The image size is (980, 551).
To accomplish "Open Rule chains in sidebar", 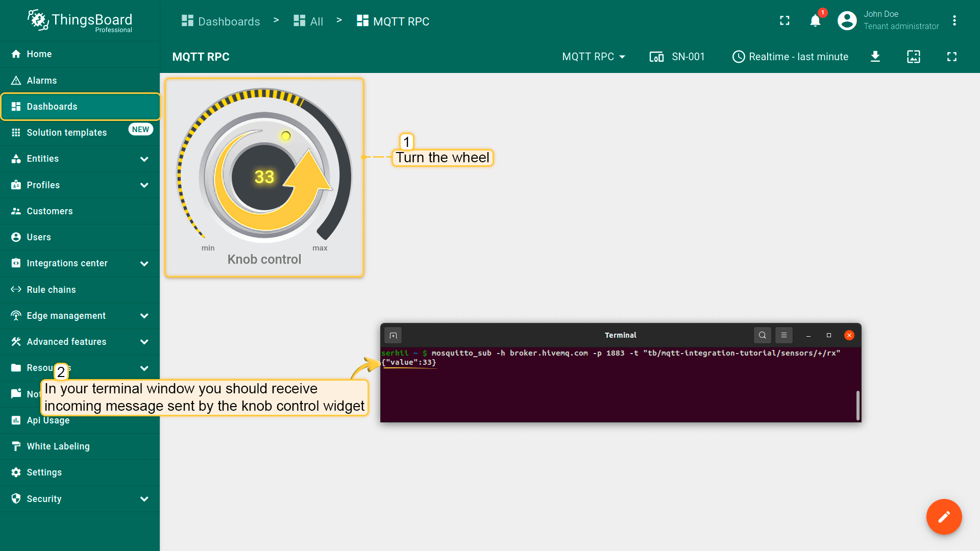I will click(51, 290).
